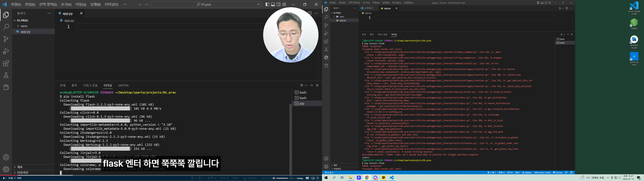The width and height of the screenshot is (644, 181).
Task: Open Google Chrome from the taskbar
Action: pos(367,178)
